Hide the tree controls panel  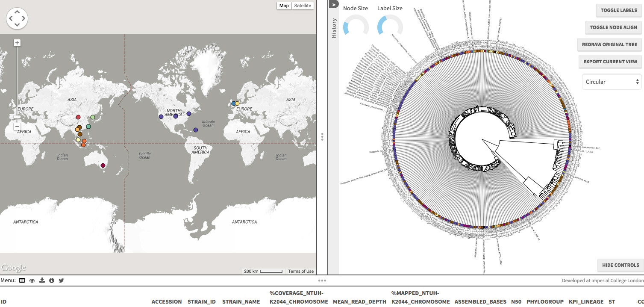tap(620, 265)
